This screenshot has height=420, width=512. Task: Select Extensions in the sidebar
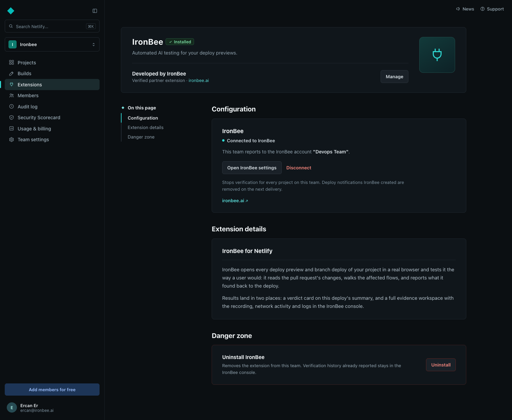point(52,84)
